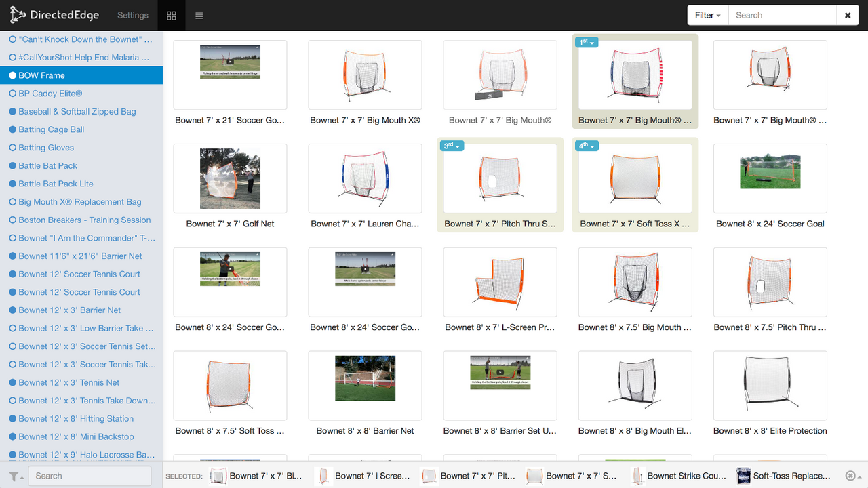Open the 3rd rank dropdown badge
Screen dimensions: 868x488
(x=452, y=146)
